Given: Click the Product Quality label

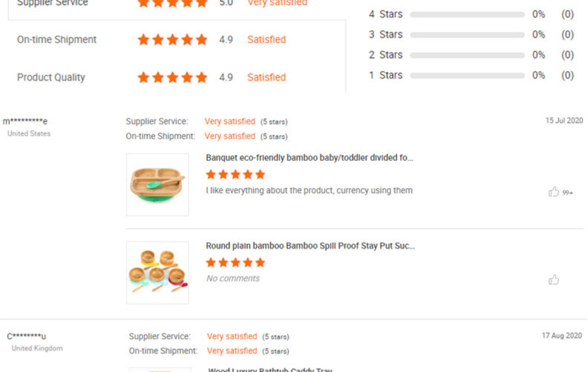Looking at the screenshot, I should click(51, 77).
